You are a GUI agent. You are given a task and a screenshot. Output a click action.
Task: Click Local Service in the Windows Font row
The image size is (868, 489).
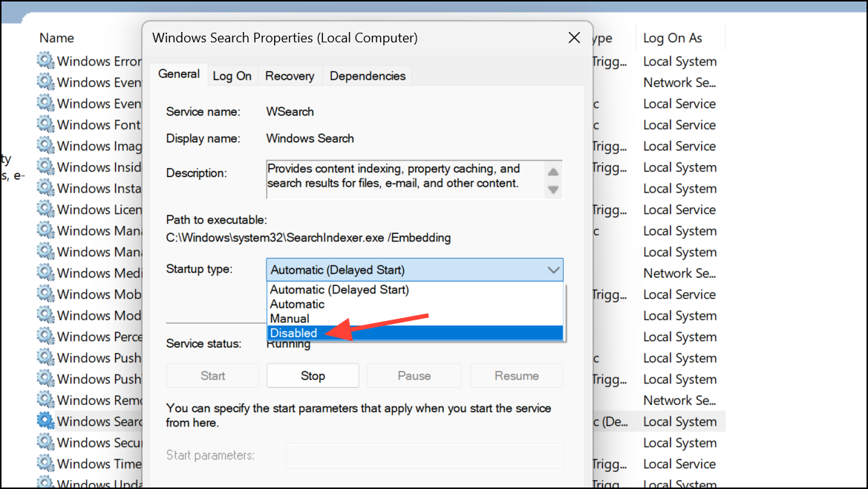click(680, 125)
